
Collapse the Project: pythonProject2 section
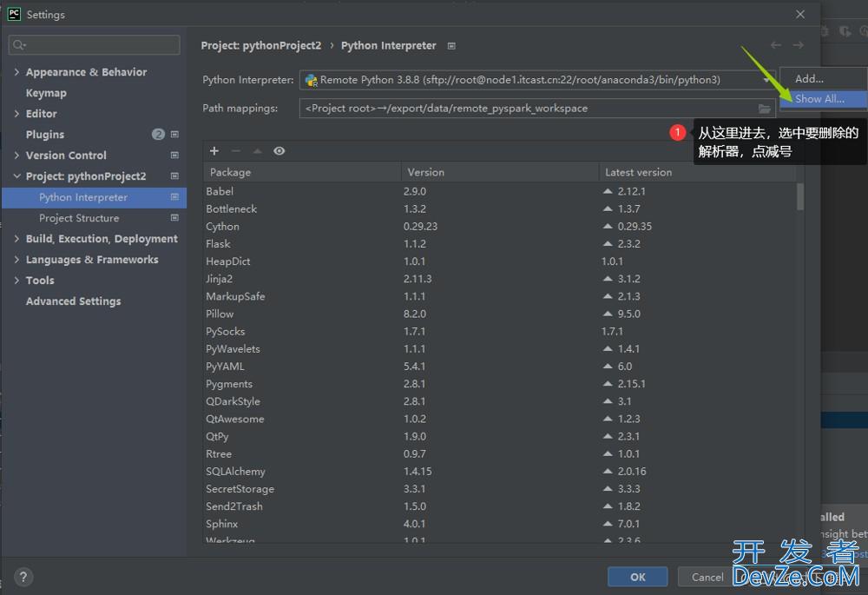tap(16, 176)
